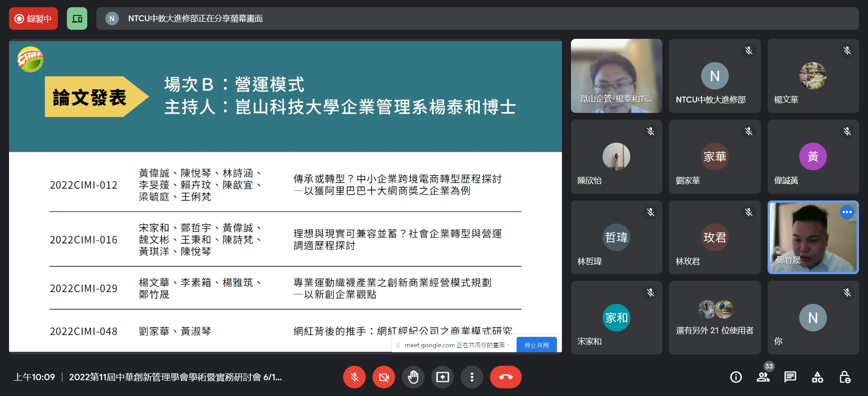868x396 pixels.
Task: Expand the 21 other users tile
Action: (x=715, y=318)
